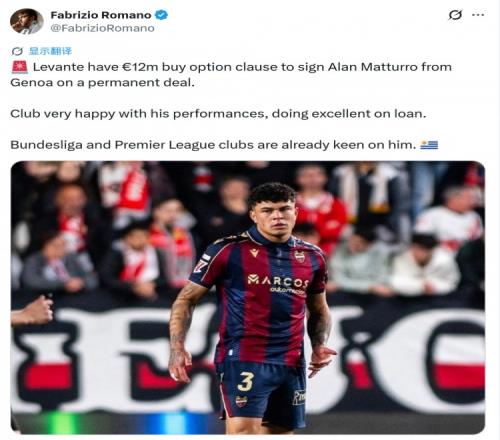Click the 显示翻译 show translation link
The width and height of the screenshot is (500, 440).
coord(50,51)
